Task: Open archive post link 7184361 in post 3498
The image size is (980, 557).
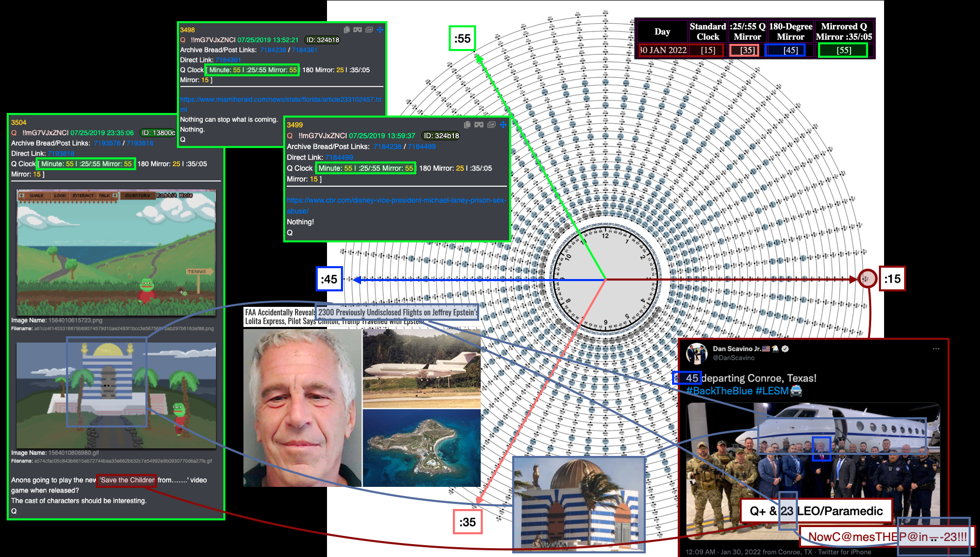Action: point(304,50)
